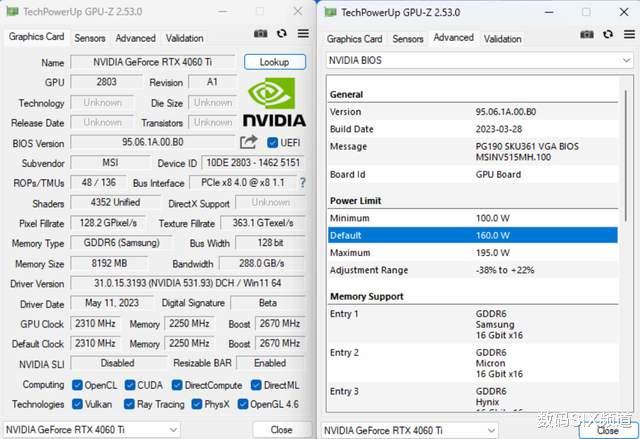Image resolution: width=640 pixels, height=439 pixels.
Task: Click BIOS Version field 95.06.1A.00.B0 in left window
Action: (x=153, y=142)
